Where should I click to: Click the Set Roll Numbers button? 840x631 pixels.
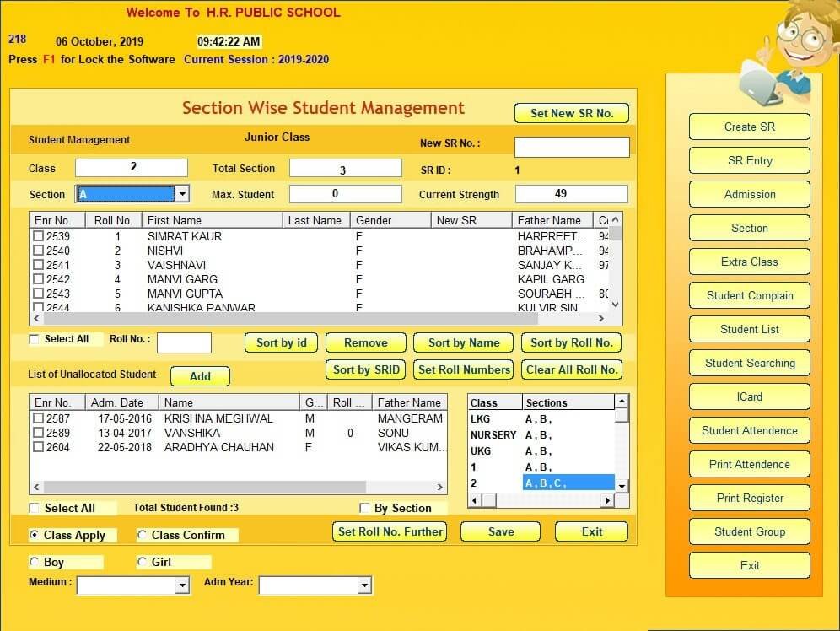(x=463, y=369)
